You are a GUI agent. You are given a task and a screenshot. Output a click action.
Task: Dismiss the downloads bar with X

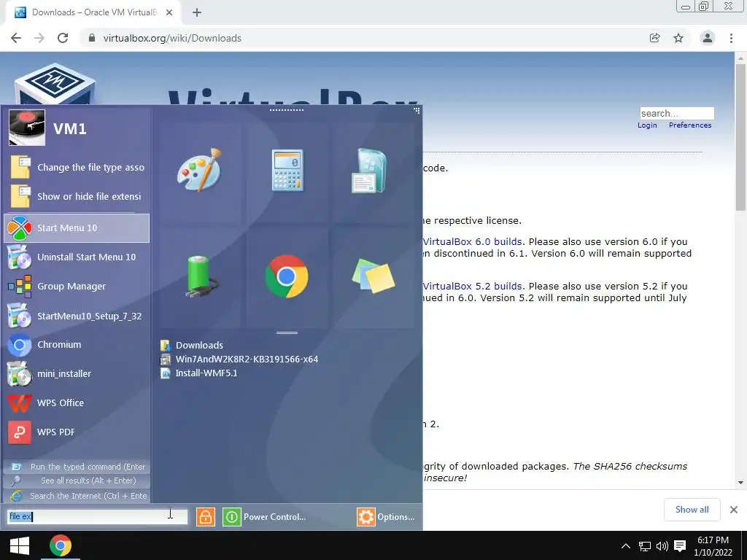pyautogui.click(x=734, y=510)
